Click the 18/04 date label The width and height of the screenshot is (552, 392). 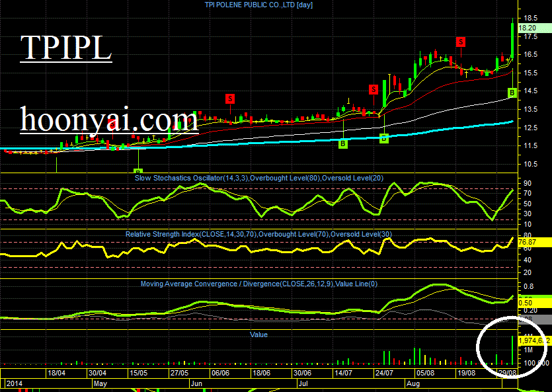coord(56,373)
